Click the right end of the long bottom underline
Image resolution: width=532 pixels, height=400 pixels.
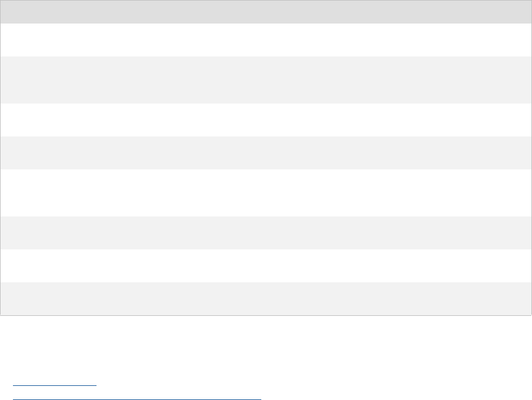point(258,399)
